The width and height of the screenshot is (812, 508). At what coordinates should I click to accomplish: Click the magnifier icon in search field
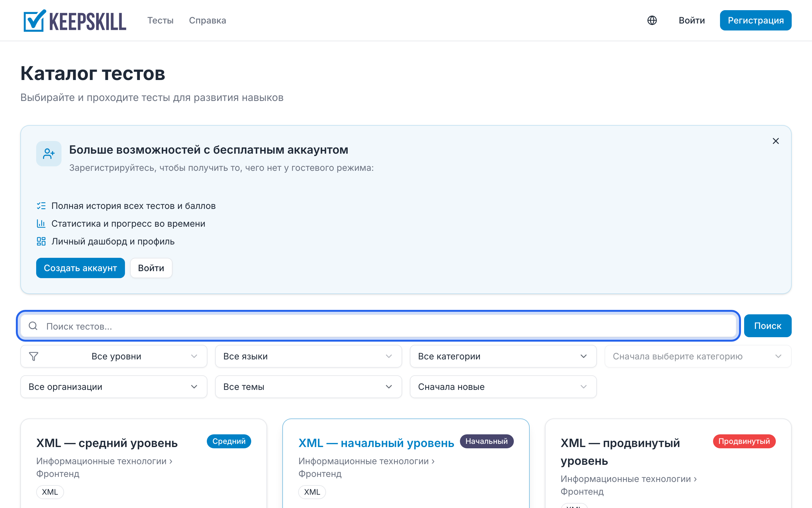coord(33,326)
